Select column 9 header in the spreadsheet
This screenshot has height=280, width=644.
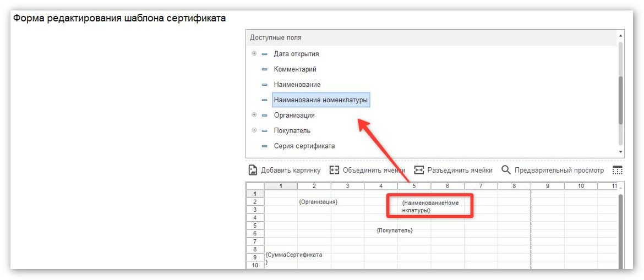548,186
